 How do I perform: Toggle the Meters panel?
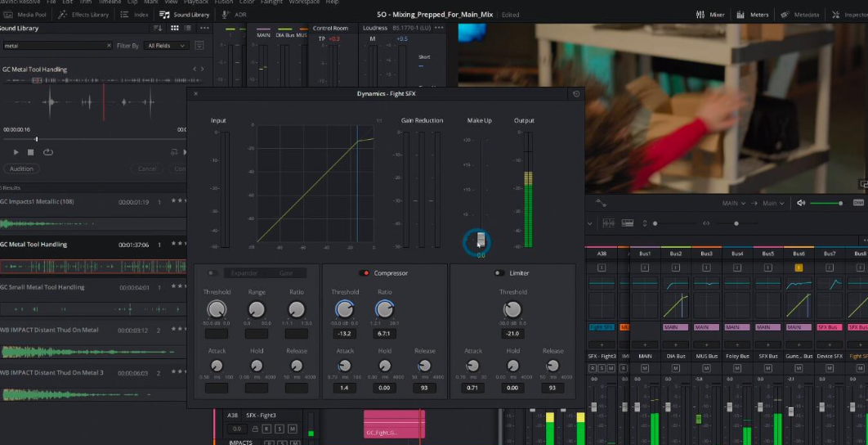753,15
